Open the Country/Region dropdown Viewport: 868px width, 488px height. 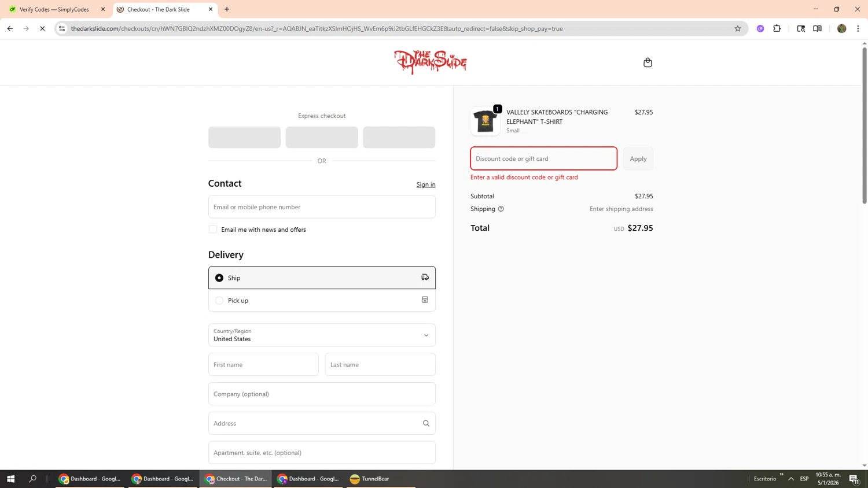coord(322,335)
